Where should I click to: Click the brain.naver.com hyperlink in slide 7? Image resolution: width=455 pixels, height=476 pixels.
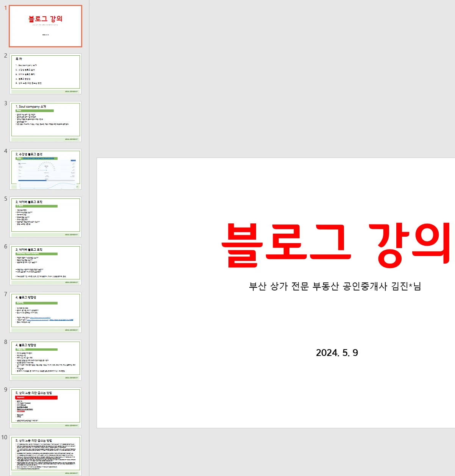pyautogui.click(x=61, y=320)
